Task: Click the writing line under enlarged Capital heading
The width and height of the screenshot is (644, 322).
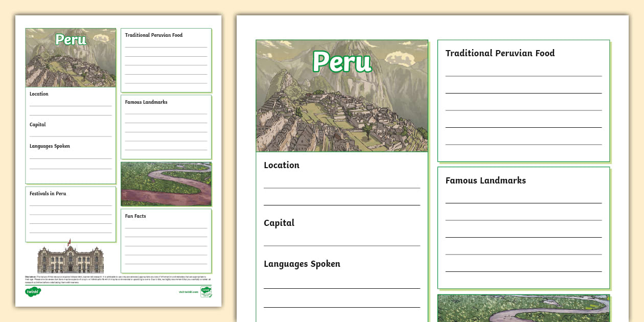Action: tap(341, 245)
